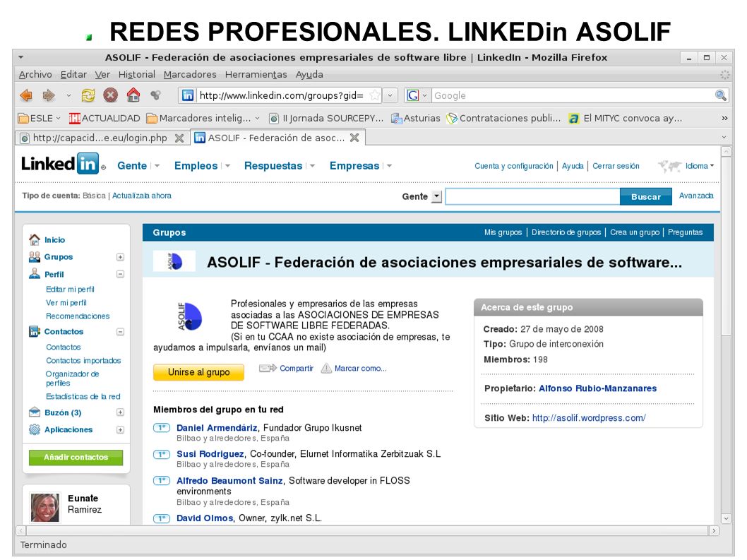The height and width of the screenshot is (560, 747).
Task: Open the Herramientas menu
Action: (256, 74)
